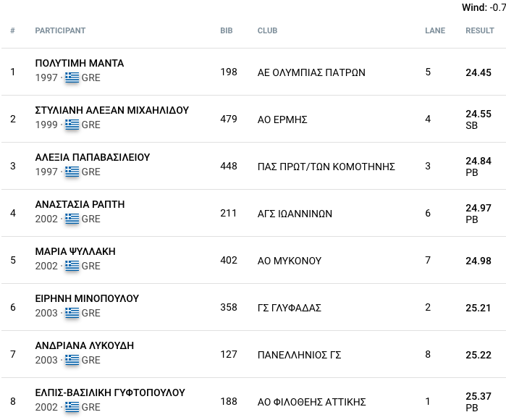Click Greek flag icon beside ΠΟΛΥΤΙΜΗ ΜΑΝΤΑ
This screenshot has height=420, width=506.
72,77
